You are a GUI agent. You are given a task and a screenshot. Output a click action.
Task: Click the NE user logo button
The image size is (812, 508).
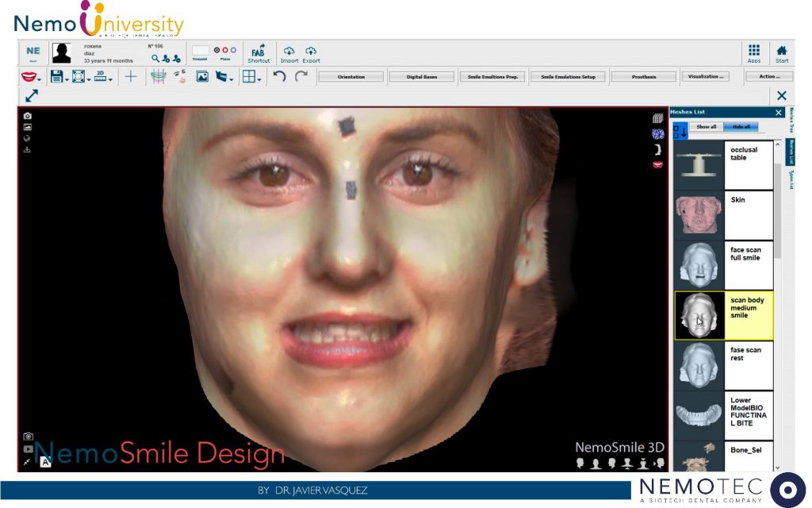[x=33, y=53]
